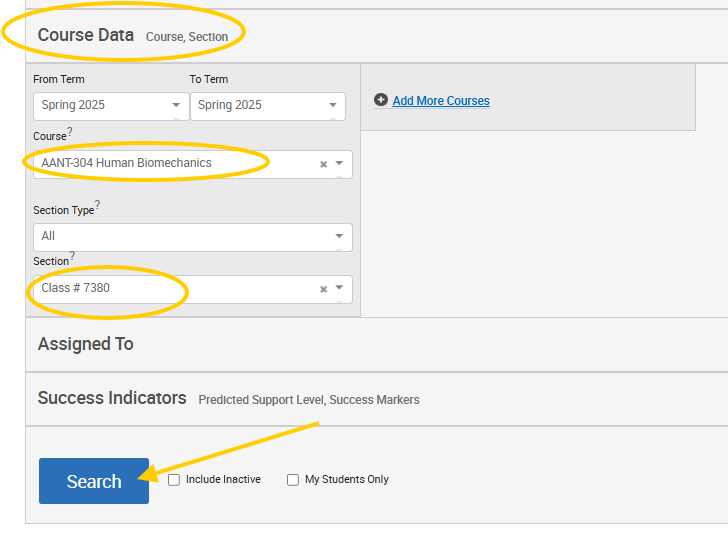728x541 pixels.
Task: Show the Section Type help tooltip icon
Action: click(97, 206)
